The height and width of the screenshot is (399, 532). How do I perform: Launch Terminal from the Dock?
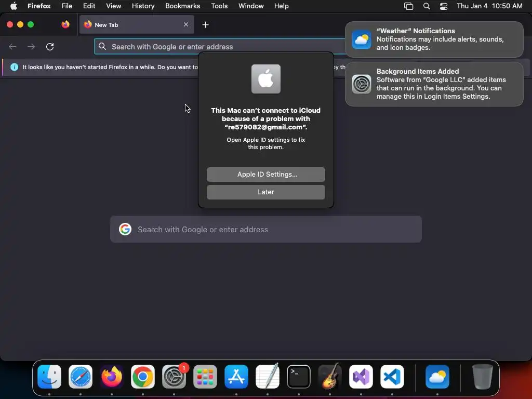coord(299,377)
